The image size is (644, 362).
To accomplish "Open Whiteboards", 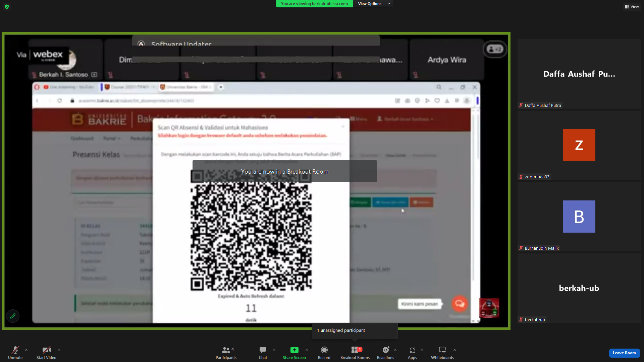I will (442, 353).
